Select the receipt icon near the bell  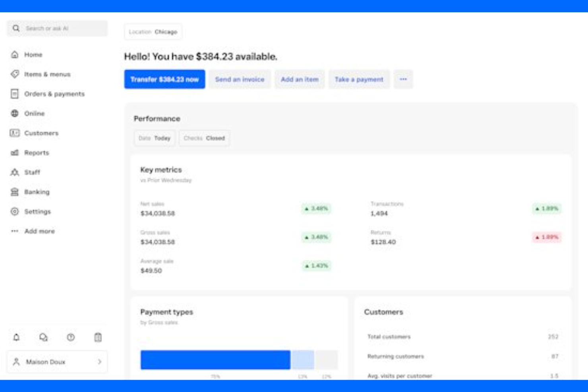pos(98,337)
